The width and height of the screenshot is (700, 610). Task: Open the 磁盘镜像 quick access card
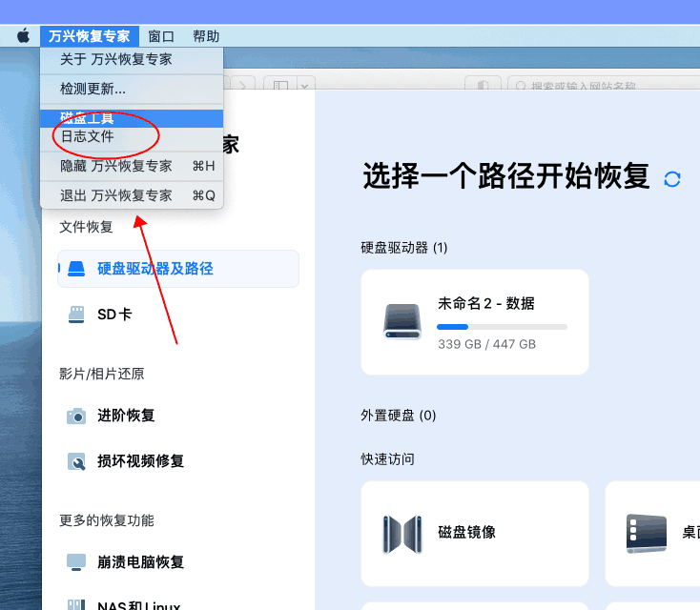pyautogui.click(x=475, y=534)
